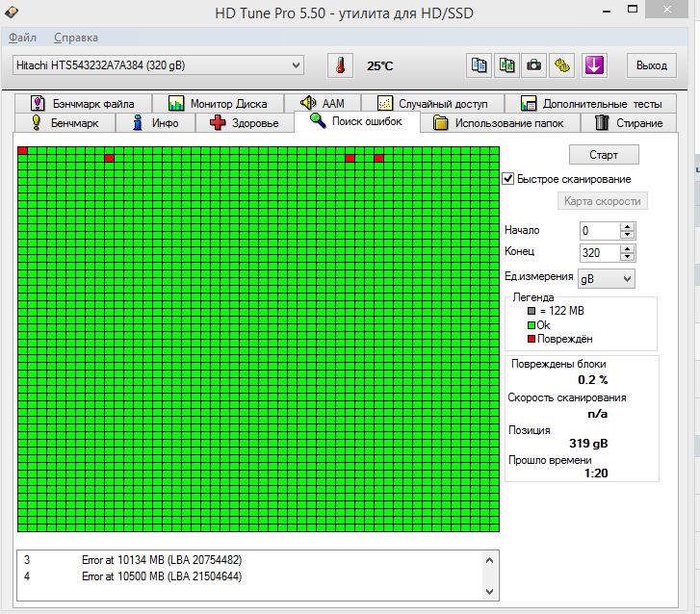Open the Стирание tab
The image size is (700, 614).
point(629,123)
